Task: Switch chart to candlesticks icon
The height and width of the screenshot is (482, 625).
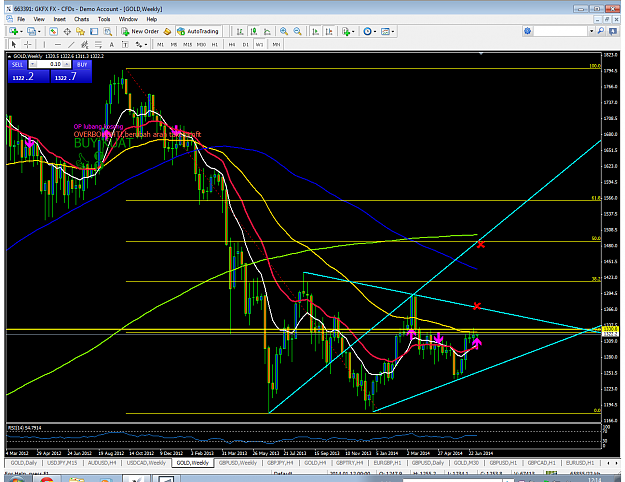Action: [254, 31]
